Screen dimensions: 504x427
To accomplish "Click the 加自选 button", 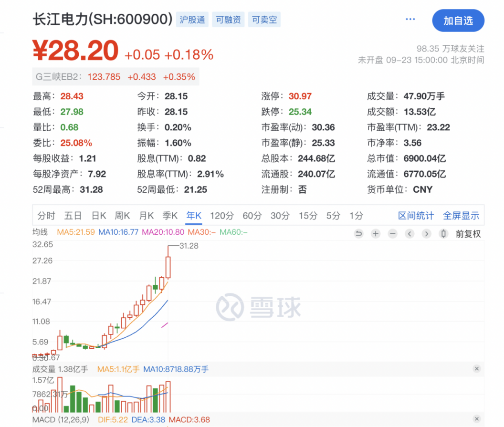I will (458, 21).
